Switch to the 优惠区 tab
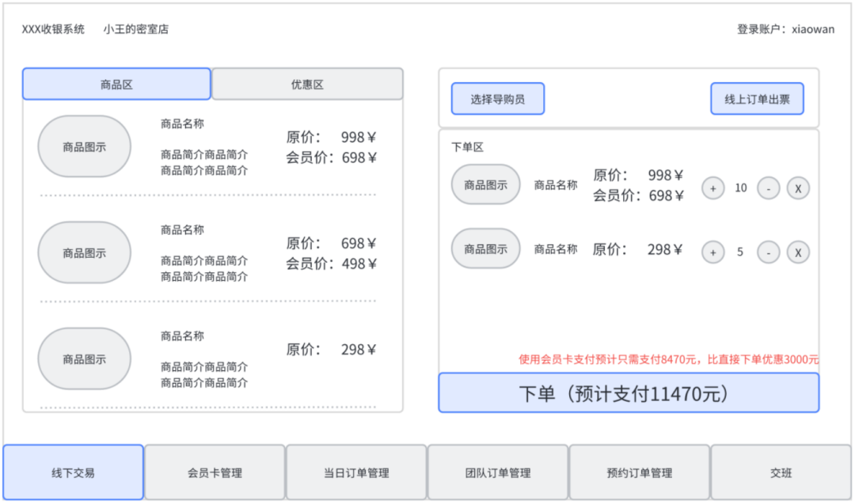855x504 pixels. 306,84
